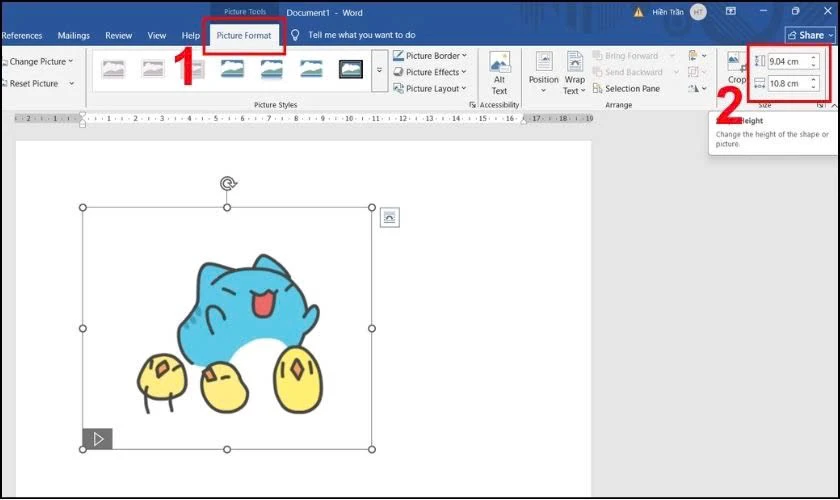Open the Help tab
Image resolution: width=840 pixels, height=500 pixels.
(x=190, y=35)
